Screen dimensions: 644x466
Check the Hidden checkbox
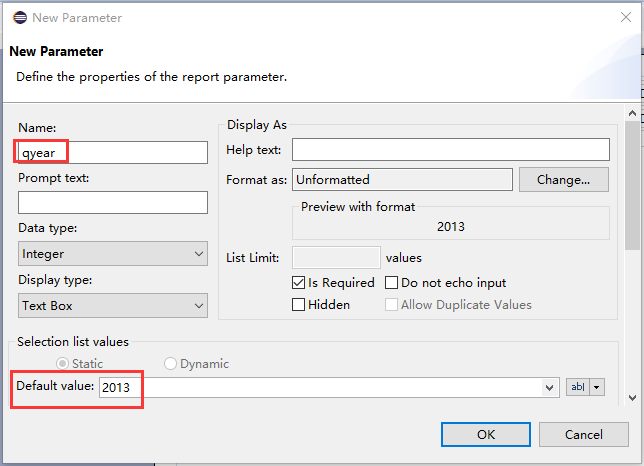(x=299, y=304)
